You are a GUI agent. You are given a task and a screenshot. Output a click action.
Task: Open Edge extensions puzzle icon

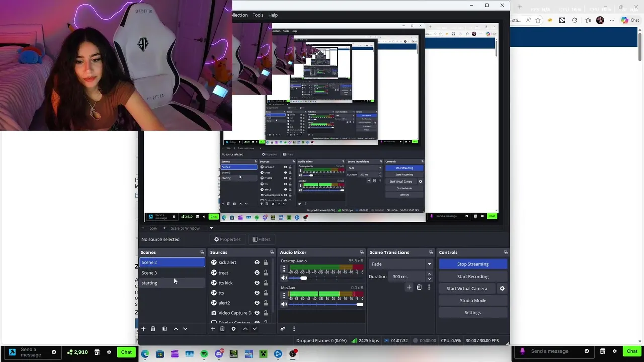[x=575, y=20]
